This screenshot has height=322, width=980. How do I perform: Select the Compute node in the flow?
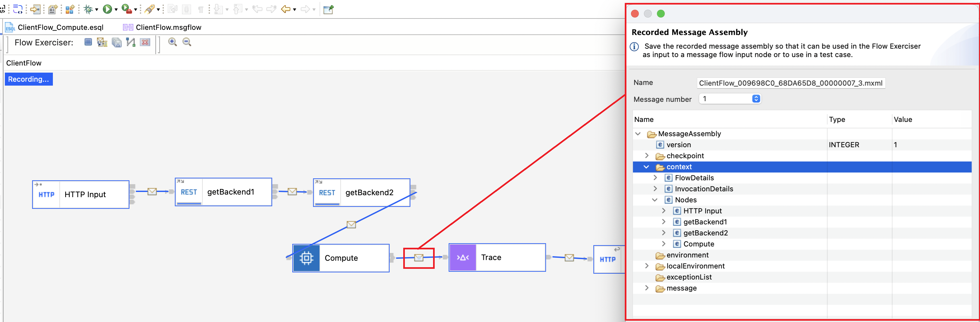341,258
